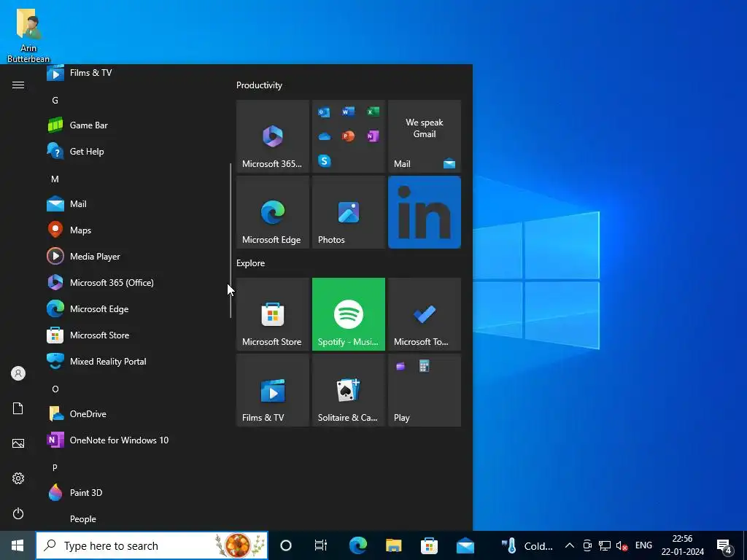Focus the taskbar search box
The width and height of the screenshot is (747, 560).
click(152, 545)
